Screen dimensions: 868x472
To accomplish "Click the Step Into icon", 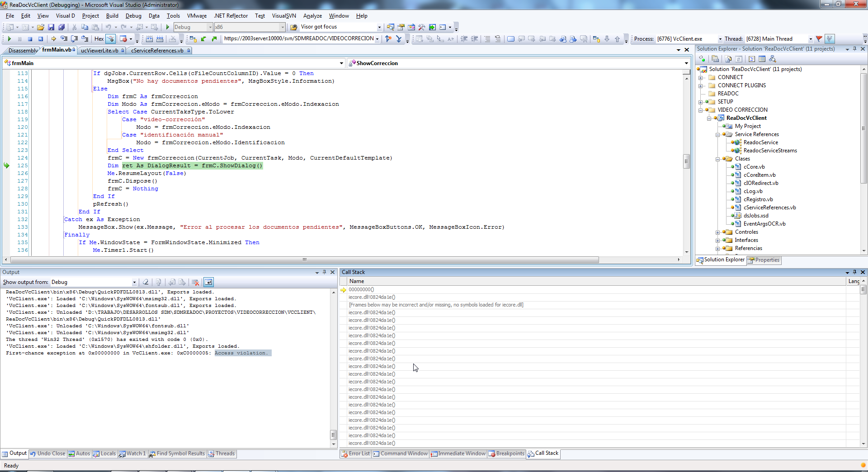I will point(64,39).
